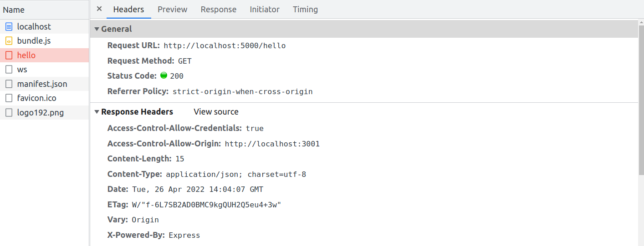Open the Response tab
This screenshot has width=644, height=246.
(219, 9)
